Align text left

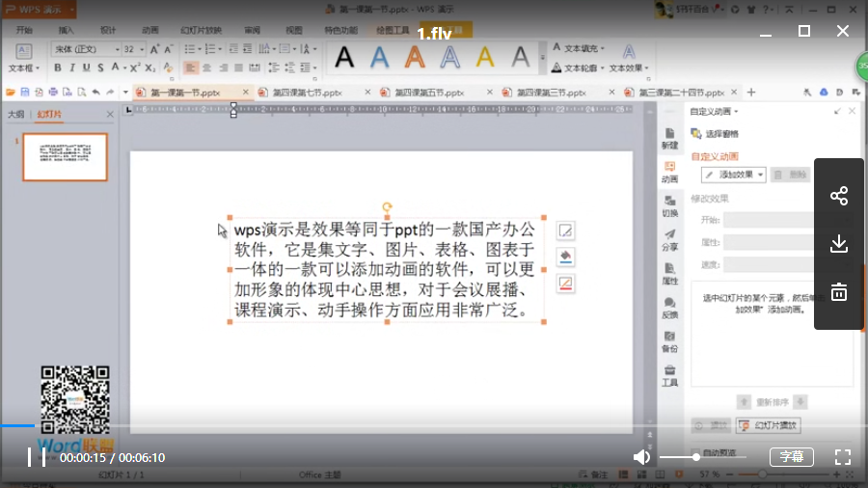coord(190,68)
